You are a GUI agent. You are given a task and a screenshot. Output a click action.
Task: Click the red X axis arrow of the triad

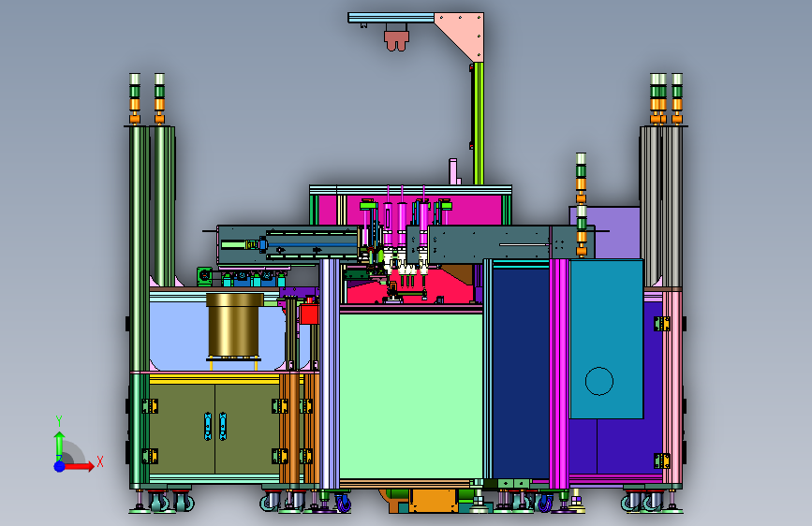click(x=79, y=466)
